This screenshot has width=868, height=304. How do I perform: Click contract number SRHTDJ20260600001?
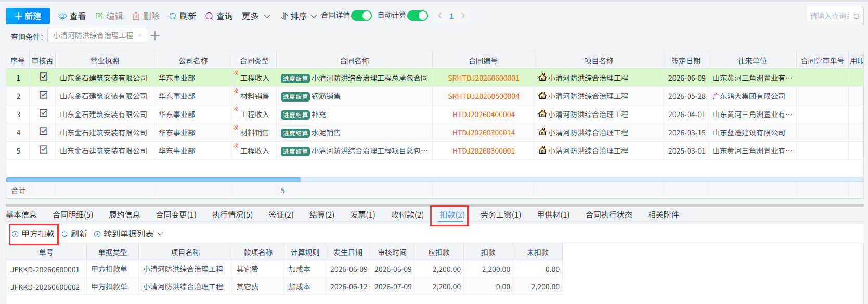click(x=484, y=78)
